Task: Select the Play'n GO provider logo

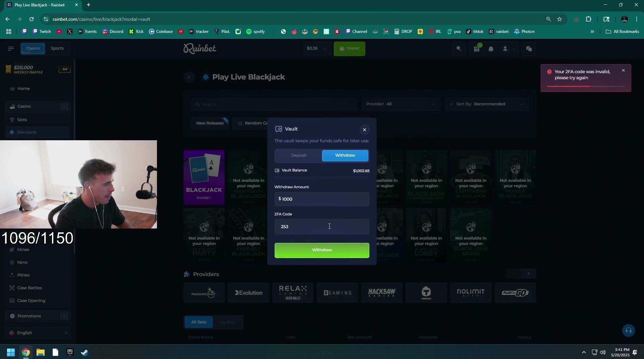Action: tap(515, 293)
